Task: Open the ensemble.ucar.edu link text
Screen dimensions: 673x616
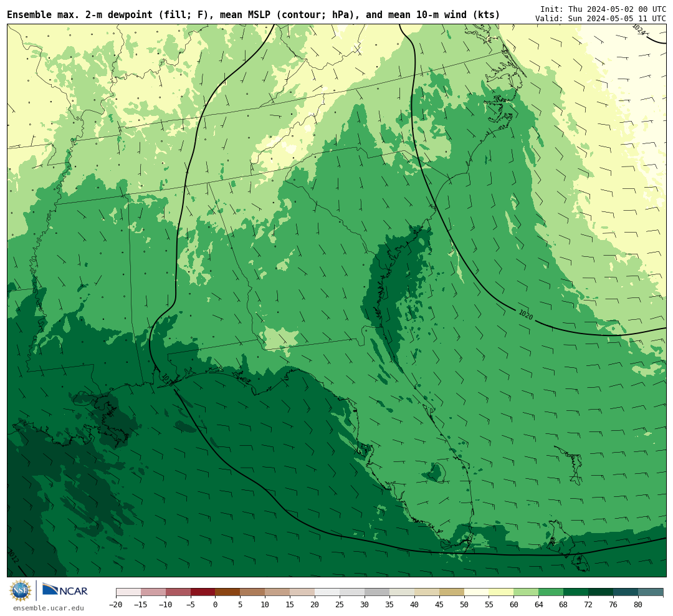Action: [49, 608]
